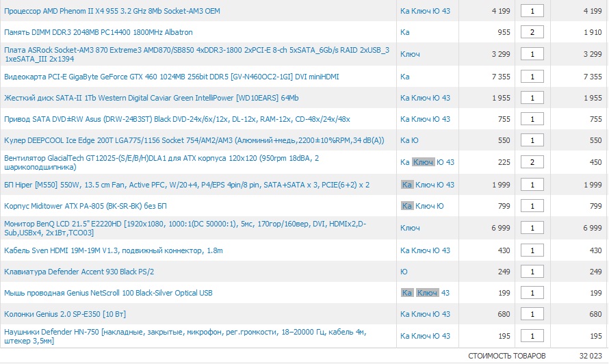Open the ASRock 870 Extreme3 motherboard link
Viewport: 609px width, 364px height.
point(196,54)
